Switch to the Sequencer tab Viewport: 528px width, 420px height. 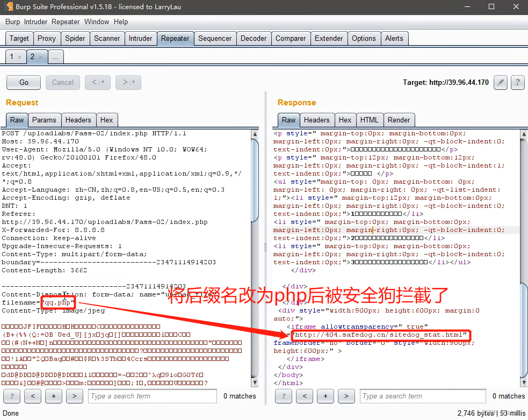215,38
